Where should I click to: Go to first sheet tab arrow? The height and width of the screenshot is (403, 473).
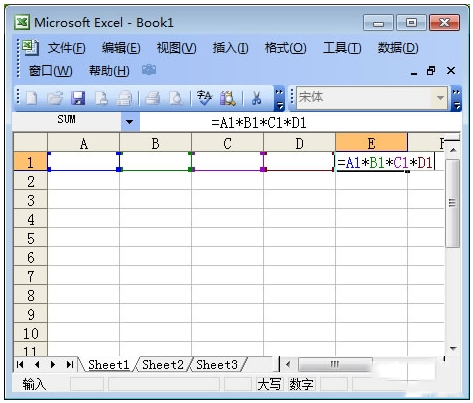click(x=20, y=365)
